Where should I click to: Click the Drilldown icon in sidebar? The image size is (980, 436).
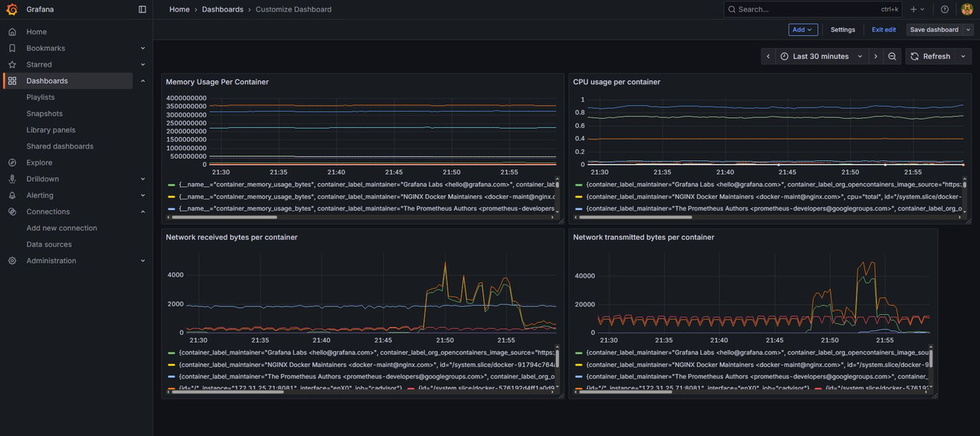coord(11,179)
